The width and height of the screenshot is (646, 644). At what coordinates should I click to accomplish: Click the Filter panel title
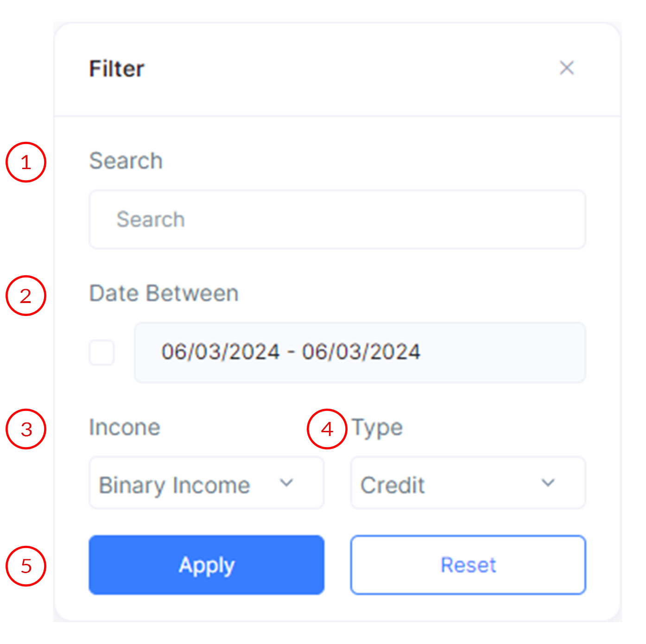click(x=117, y=69)
